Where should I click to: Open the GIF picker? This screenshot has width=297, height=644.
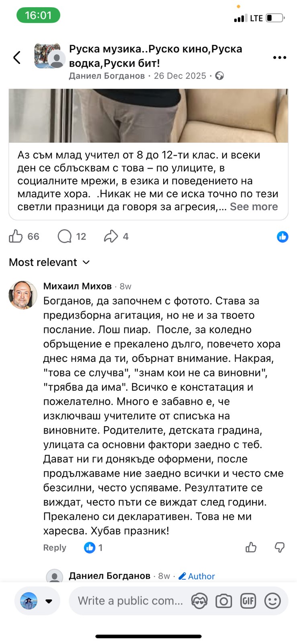pyautogui.click(x=248, y=601)
